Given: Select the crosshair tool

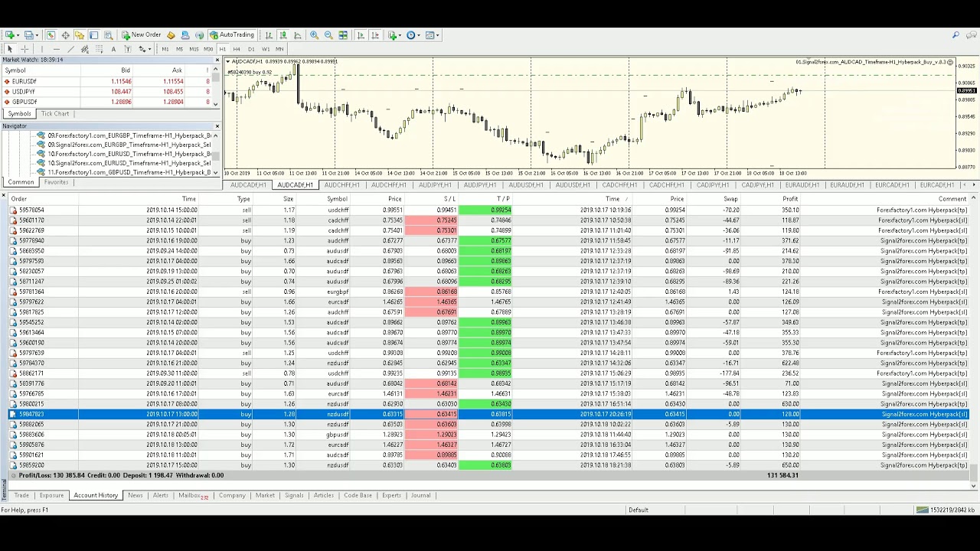Looking at the screenshot, I should [24, 49].
